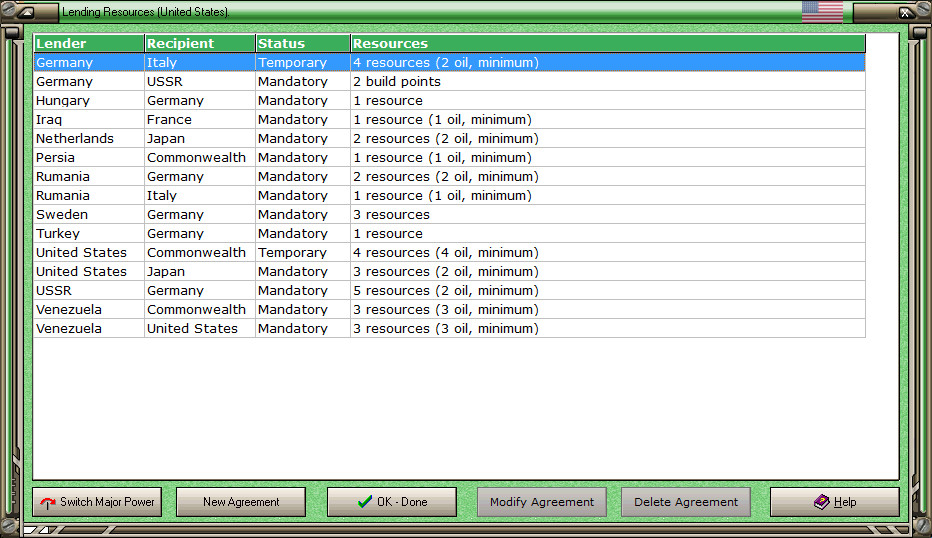Select the United States to Japan row
Image resolution: width=932 pixels, height=538 pixels.
coord(449,272)
